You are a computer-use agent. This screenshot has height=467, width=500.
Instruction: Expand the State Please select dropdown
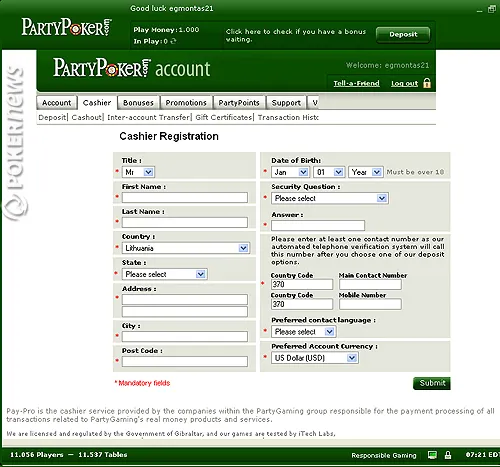coord(164,274)
